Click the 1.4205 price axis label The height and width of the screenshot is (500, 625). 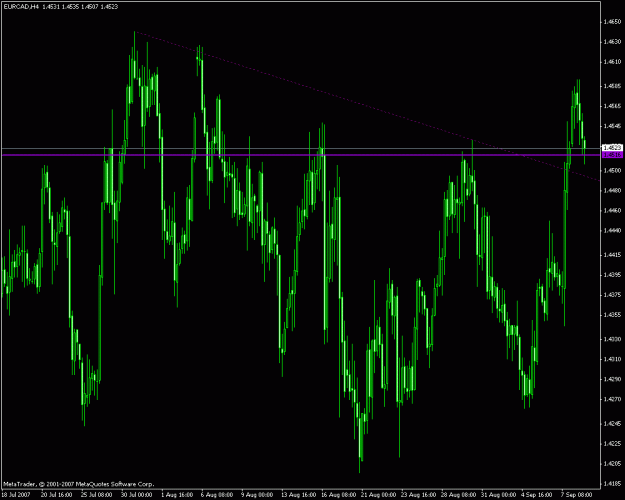click(612, 464)
